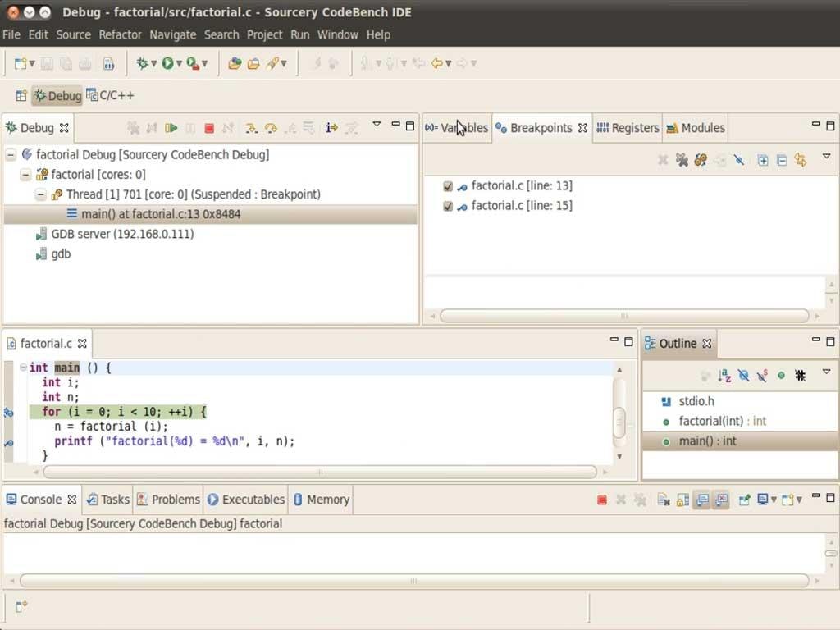Click the Open Console icon

click(787, 500)
